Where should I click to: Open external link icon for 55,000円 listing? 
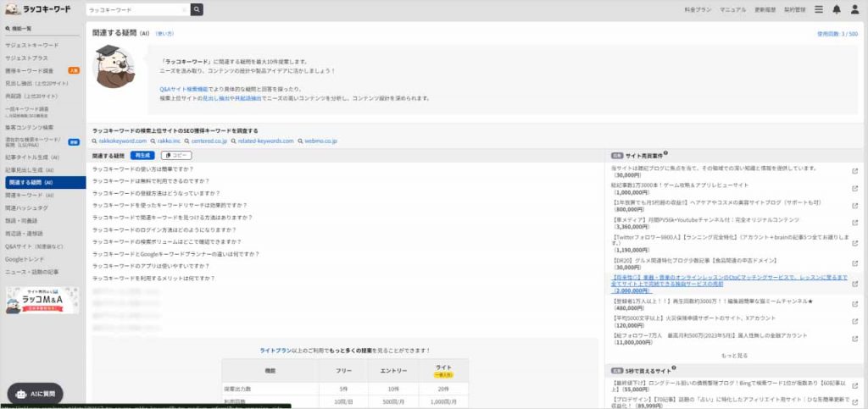[854, 385]
